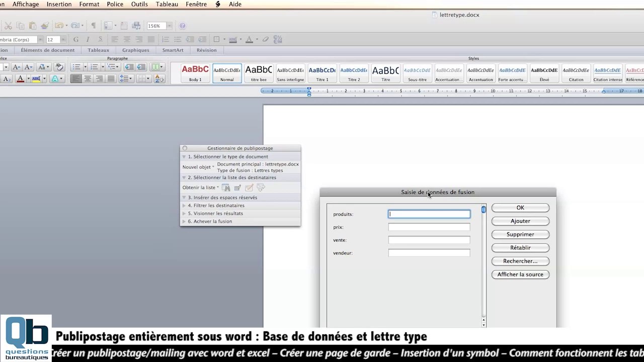Click the grow font size icon

(16, 67)
